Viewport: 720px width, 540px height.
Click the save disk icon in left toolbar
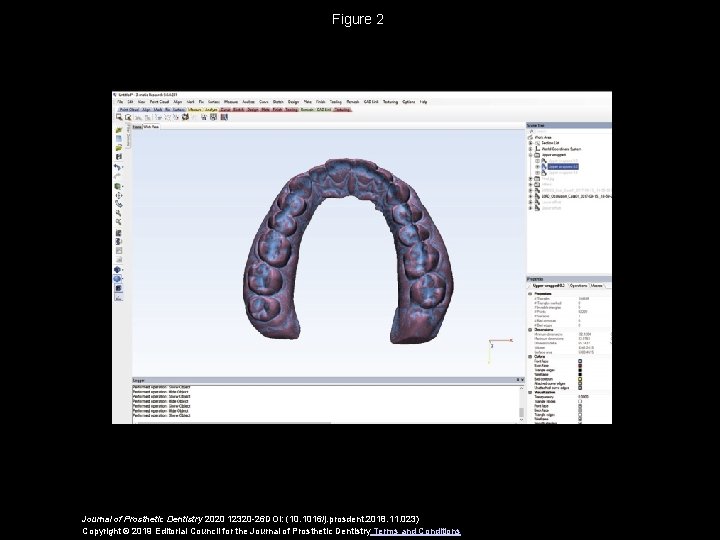tap(118, 157)
